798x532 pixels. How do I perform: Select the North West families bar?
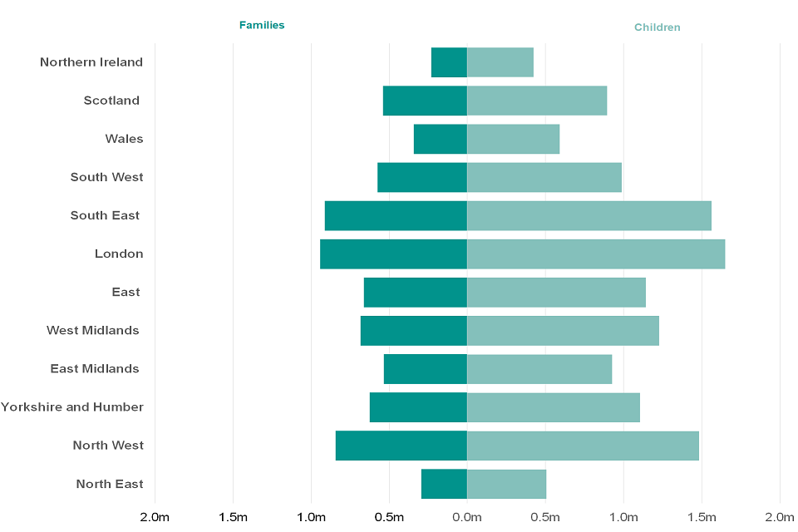pyautogui.click(x=401, y=446)
